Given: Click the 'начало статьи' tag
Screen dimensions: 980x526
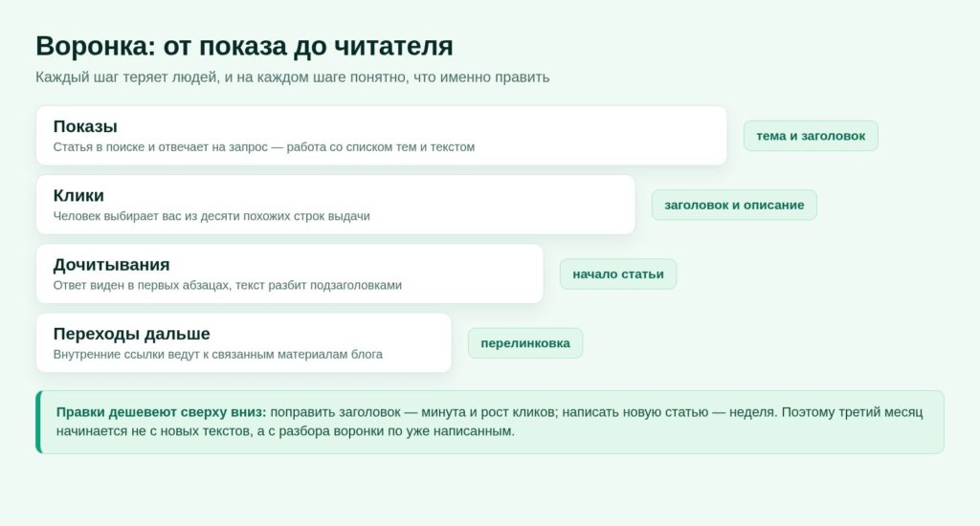Looking at the screenshot, I should click(618, 274).
